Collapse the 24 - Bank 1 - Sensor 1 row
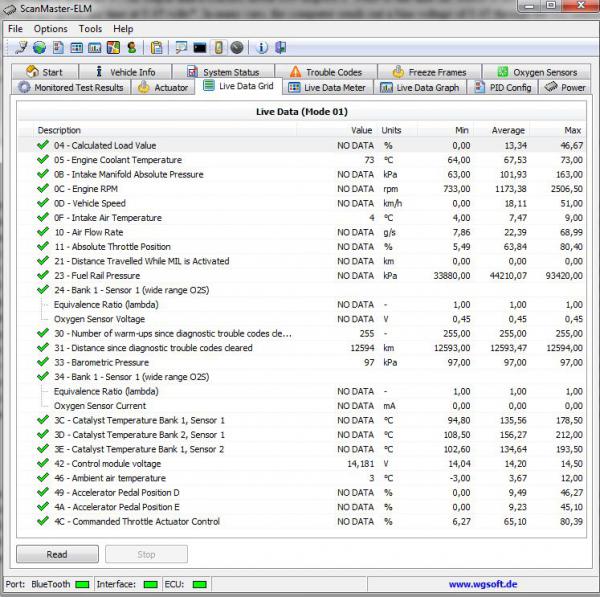 point(43,290)
